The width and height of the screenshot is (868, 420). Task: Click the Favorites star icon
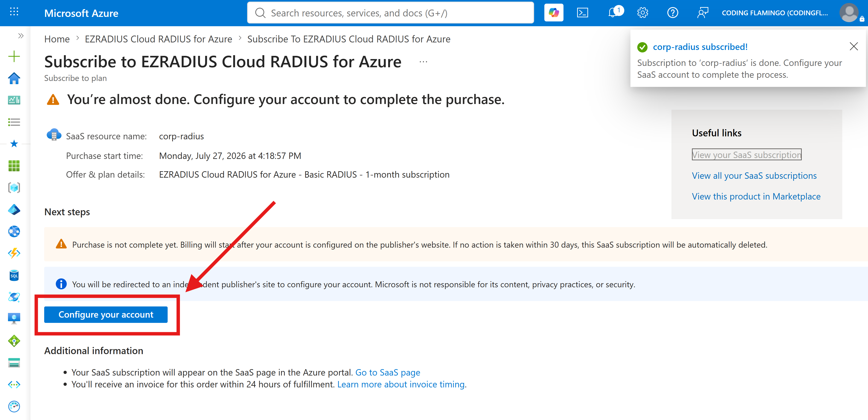coord(14,144)
